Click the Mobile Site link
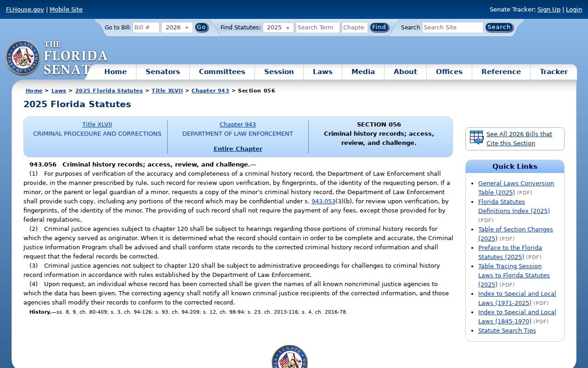588x368 pixels. pyautogui.click(x=66, y=9)
